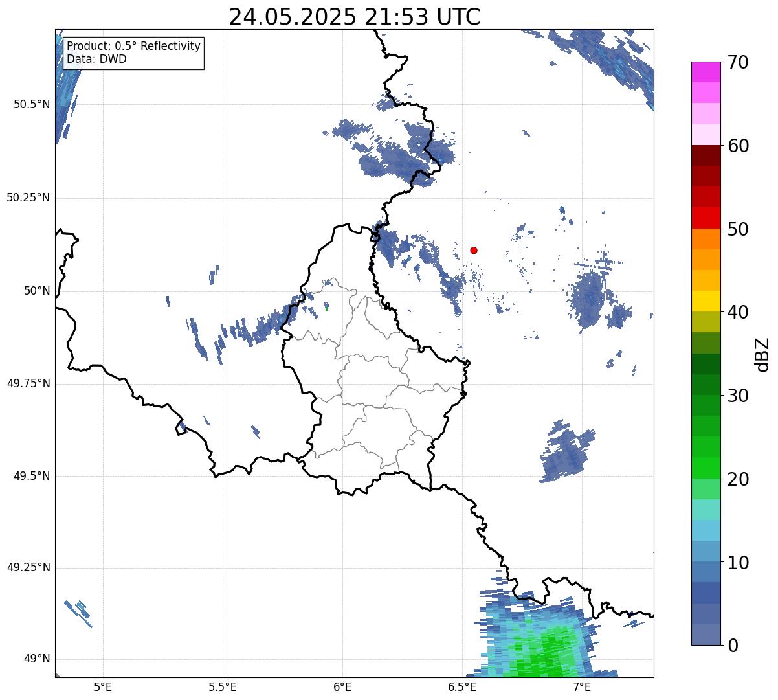Pick the yellow swatch just above 40 dBZ
This screenshot has height=700, width=778.
point(706,301)
